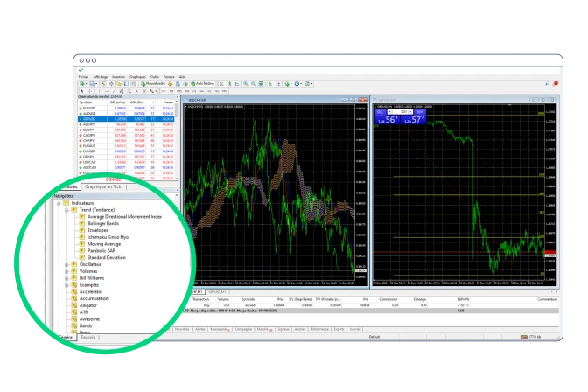588x392 pixels.
Task: Open the Journal tab in Terminal
Action: (x=354, y=329)
